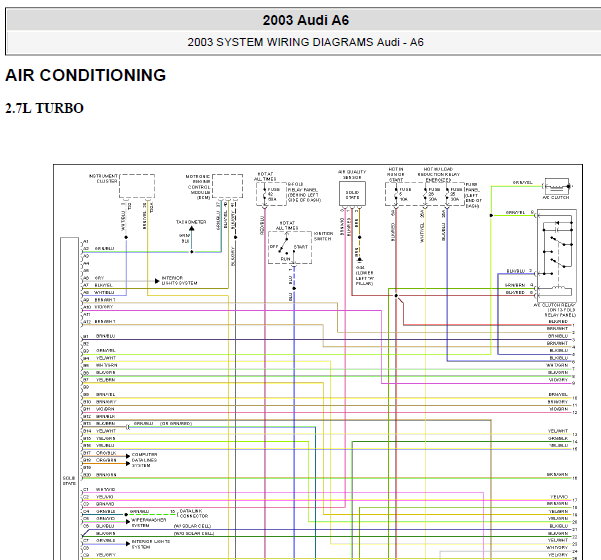Viewport: 601px width, 560px height.
Task: Click the instrument cluster dashed box
Action: (x=137, y=186)
